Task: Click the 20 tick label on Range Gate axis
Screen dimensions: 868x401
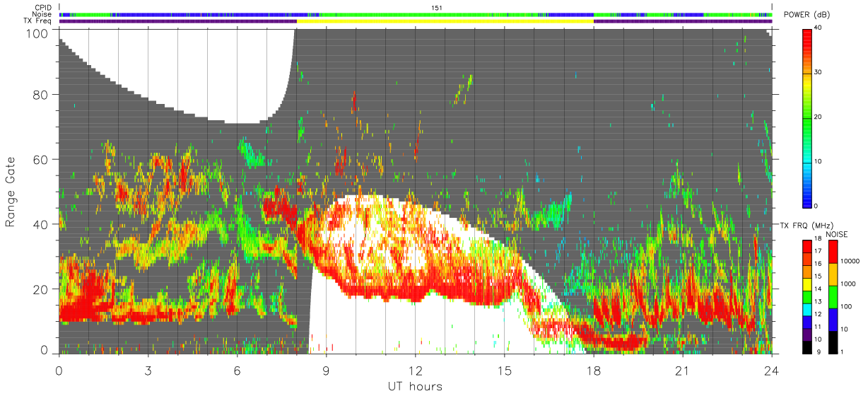Action: click(42, 289)
